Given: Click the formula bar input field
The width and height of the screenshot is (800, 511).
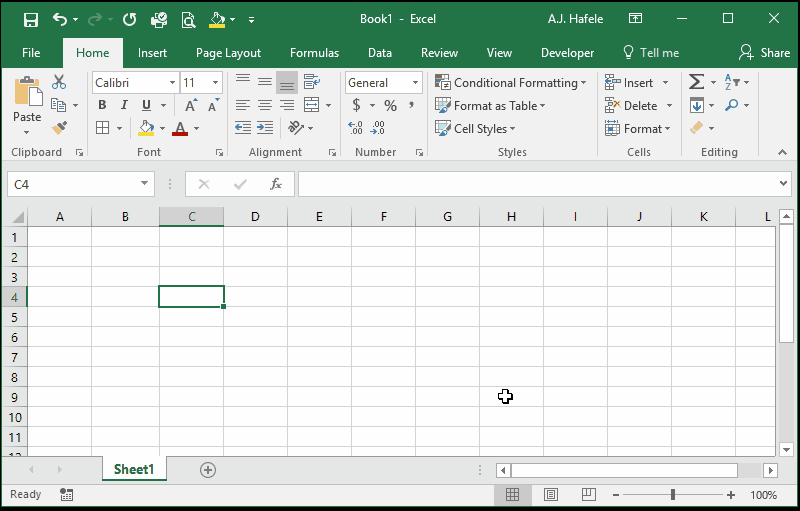Looking at the screenshot, I should (538, 184).
